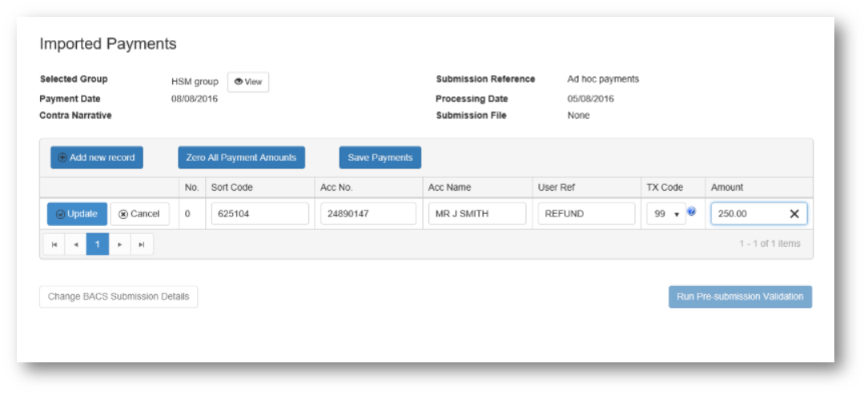Focus the Acc No. field with 24890147

point(368,214)
